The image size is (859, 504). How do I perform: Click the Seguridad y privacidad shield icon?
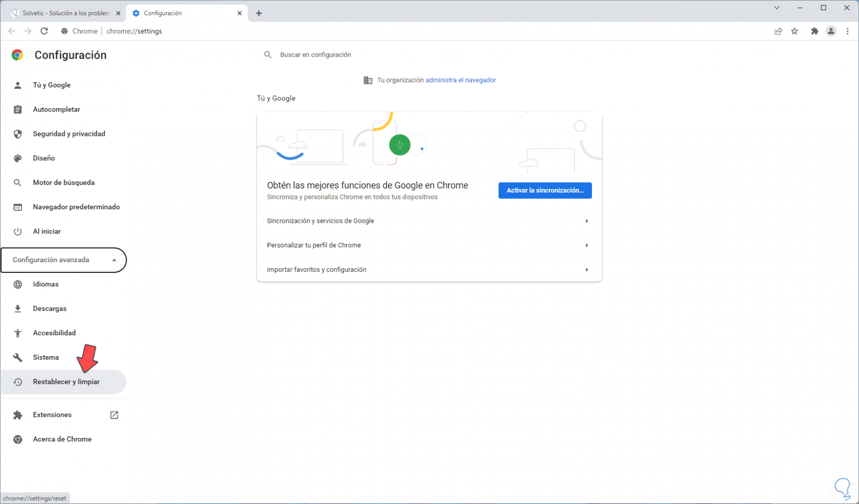coord(18,134)
